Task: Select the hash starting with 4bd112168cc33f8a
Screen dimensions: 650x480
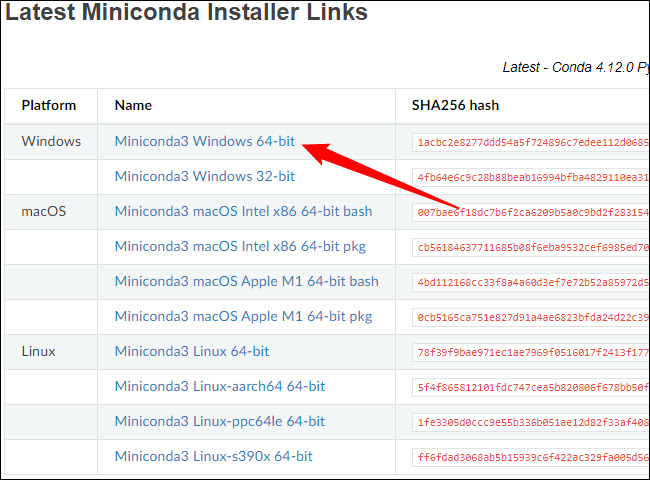Action: 533,283
